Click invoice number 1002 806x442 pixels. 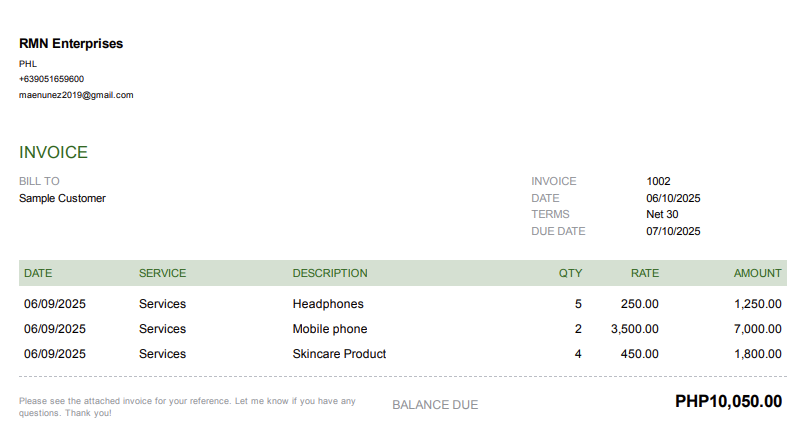tap(658, 181)
